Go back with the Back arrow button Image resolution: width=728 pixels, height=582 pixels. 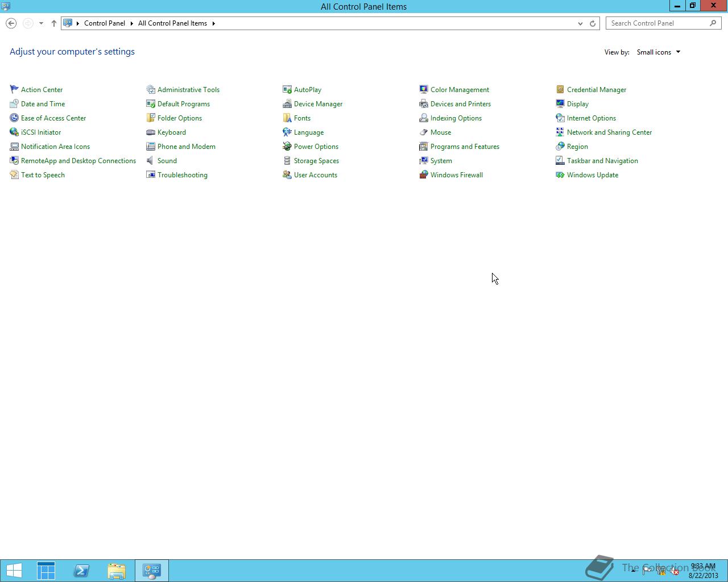point(11,23)
